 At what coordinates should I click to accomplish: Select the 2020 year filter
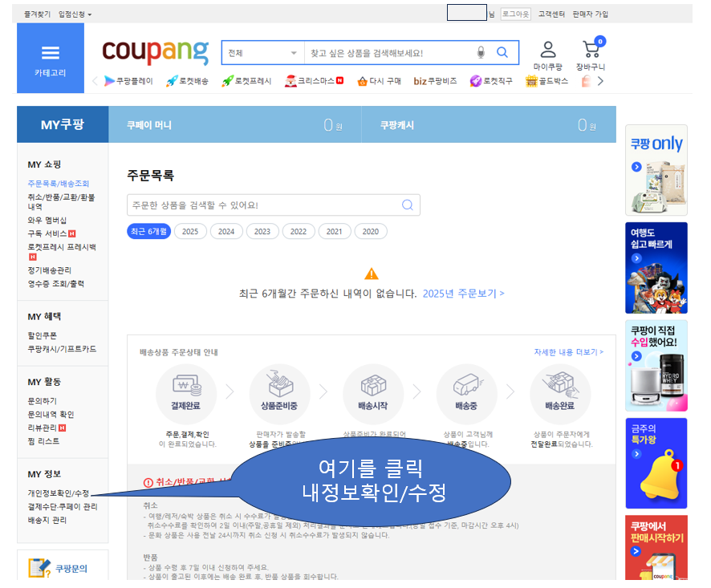[x=371, y=232]
